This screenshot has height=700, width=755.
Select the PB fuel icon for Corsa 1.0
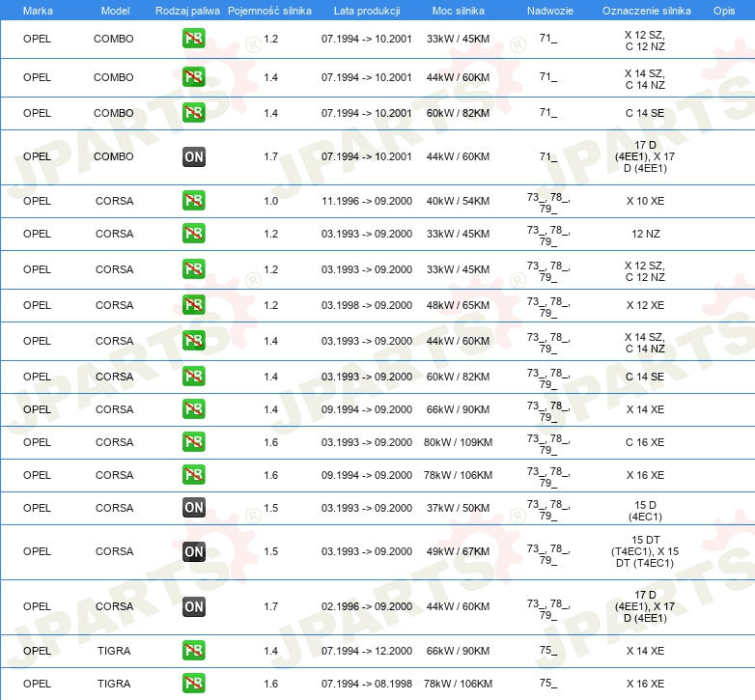pyautogui.click(x=193, y=201)
